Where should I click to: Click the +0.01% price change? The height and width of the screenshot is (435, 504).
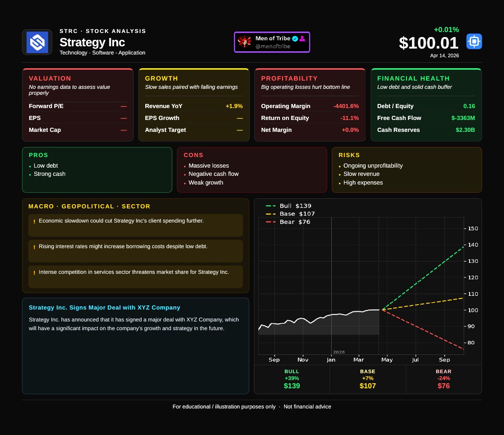click(446, 30)
